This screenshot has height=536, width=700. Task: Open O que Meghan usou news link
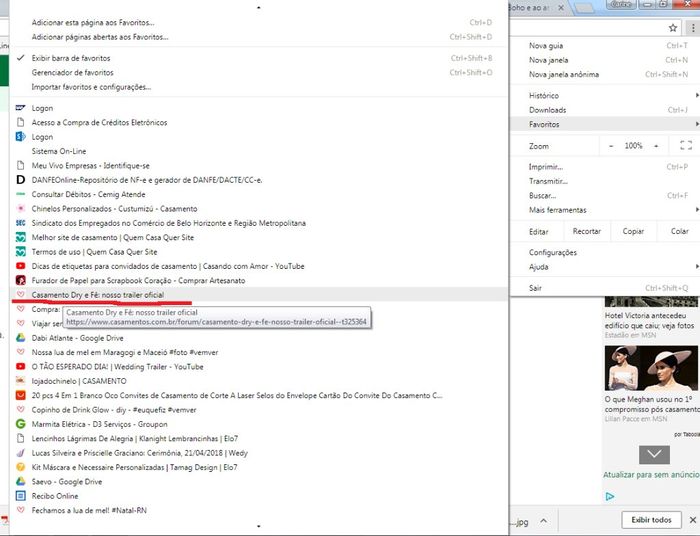click(652, 404)
